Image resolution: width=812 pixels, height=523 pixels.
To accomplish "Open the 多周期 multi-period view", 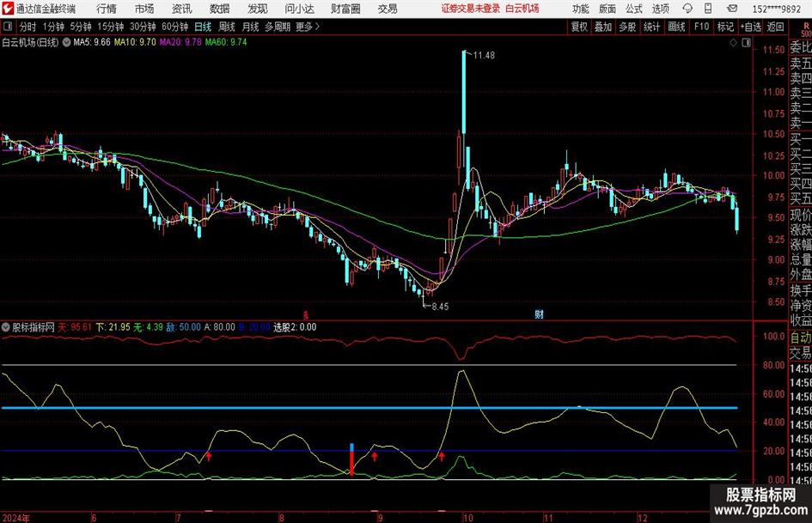I will (278, 27).
